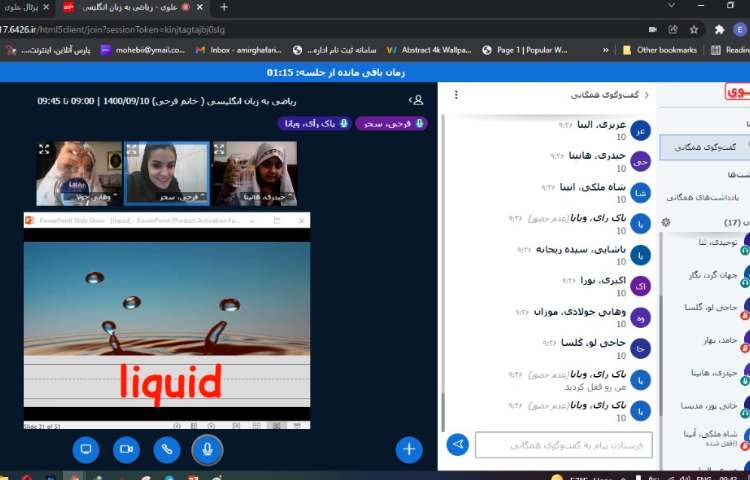
Task: Click talking indicator پاک رای، ویانا
Action: point(314,123)
